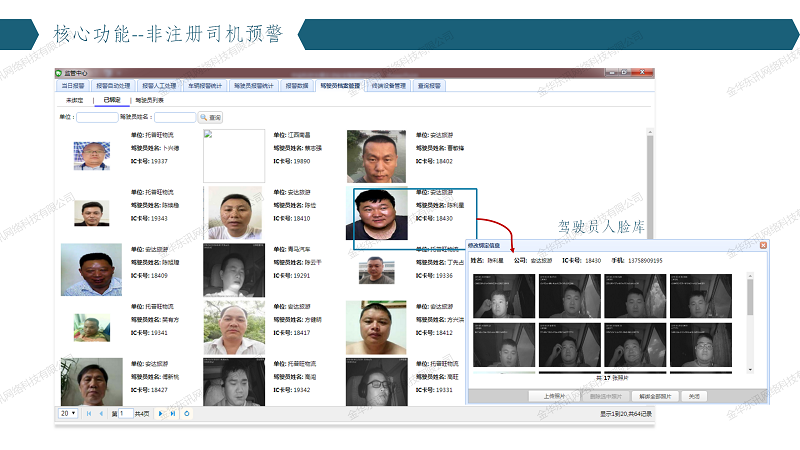Click the refresh icon in pagination bar
800x450 pixels.
coord(187,413)
